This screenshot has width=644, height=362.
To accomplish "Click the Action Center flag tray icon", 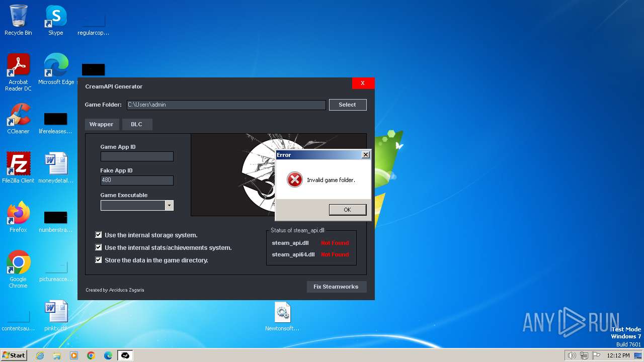I will 596,355.
